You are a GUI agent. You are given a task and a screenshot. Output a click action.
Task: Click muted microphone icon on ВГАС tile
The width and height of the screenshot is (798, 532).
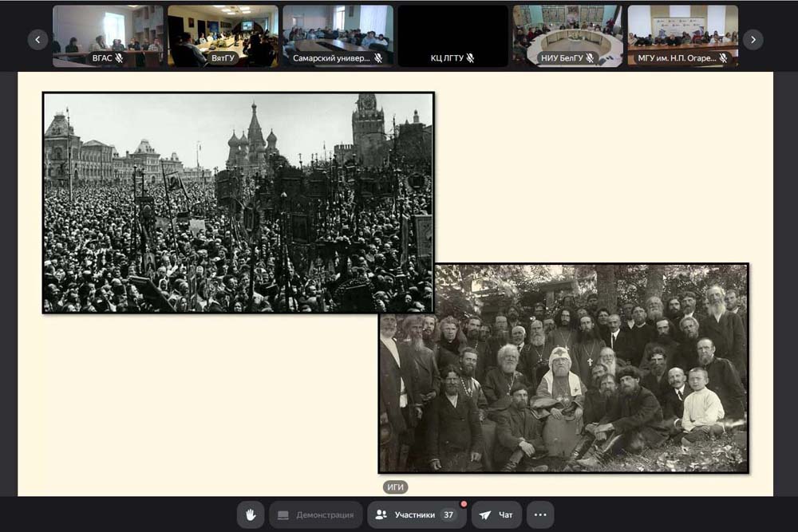point(119,58)
